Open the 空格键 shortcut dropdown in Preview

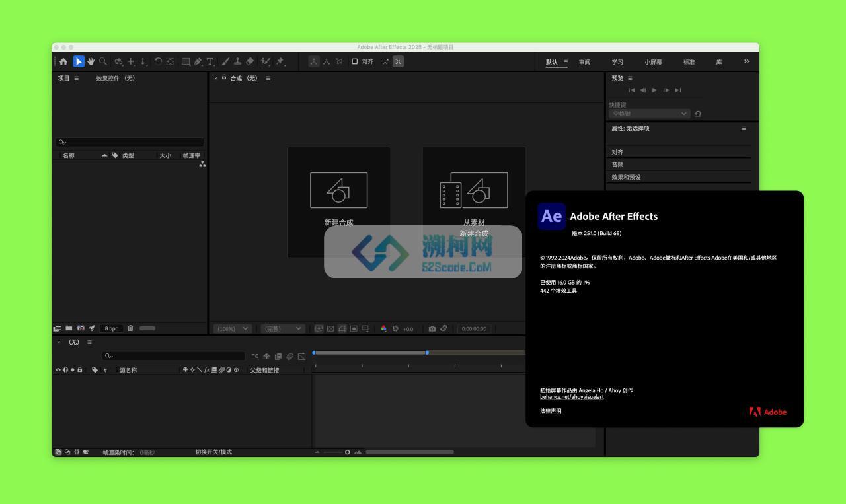[650, 114]
